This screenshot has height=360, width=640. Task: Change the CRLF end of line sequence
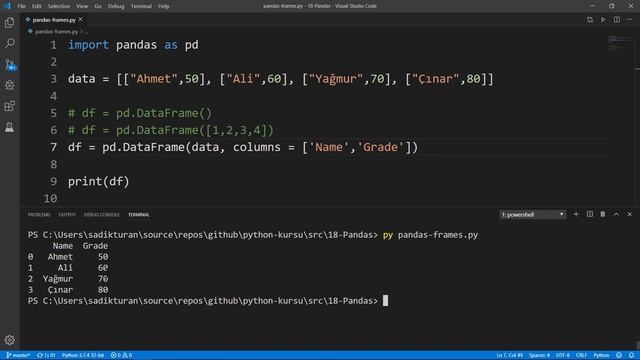click(581, 355)
